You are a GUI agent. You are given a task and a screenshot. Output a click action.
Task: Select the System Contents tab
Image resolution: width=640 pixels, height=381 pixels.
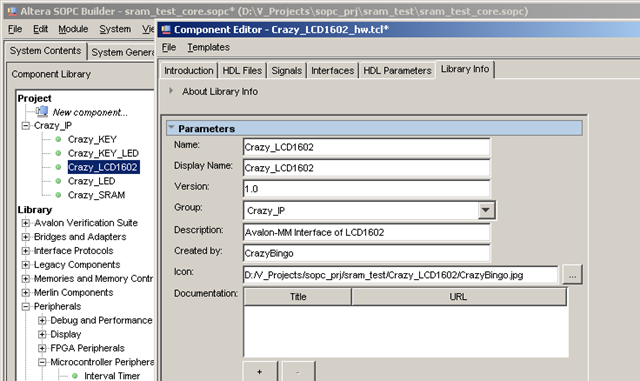tap(45, 51)
